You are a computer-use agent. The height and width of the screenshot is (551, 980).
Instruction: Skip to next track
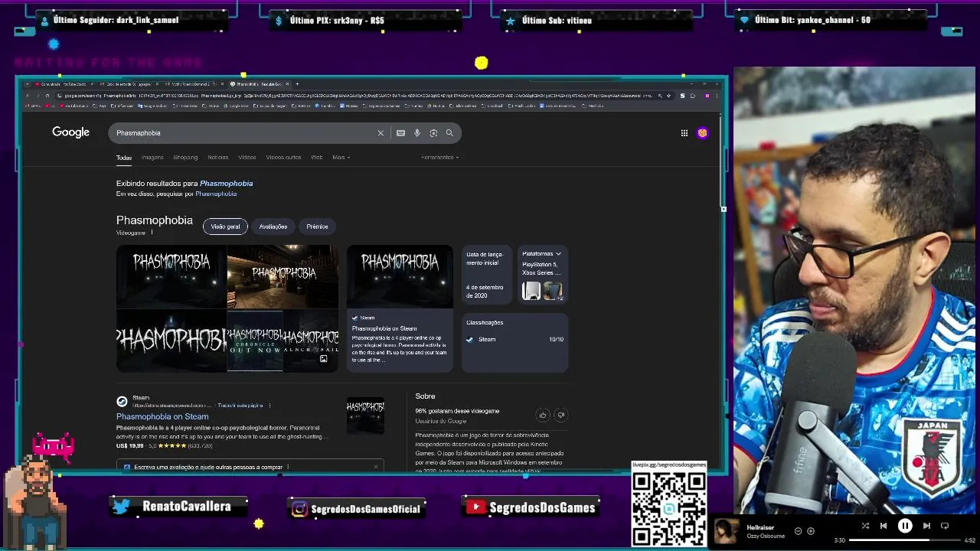click(x=926, y=526)
